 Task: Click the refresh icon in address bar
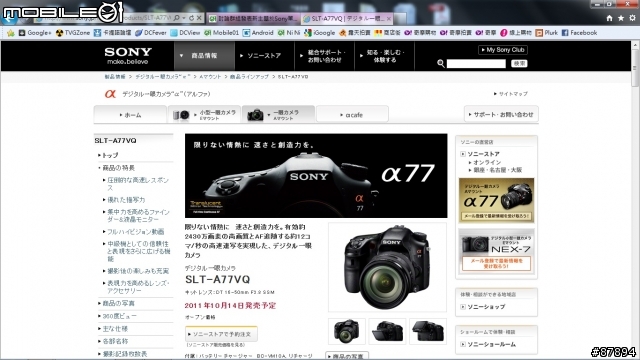[x=191, y=18]
